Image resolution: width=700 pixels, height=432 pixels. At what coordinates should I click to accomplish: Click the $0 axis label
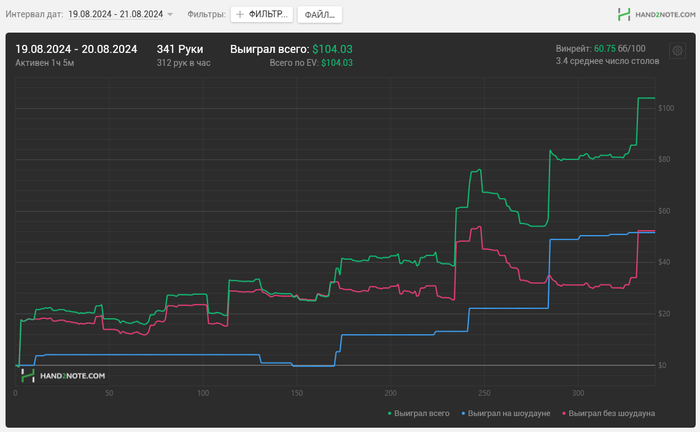(x=662, y=365)
